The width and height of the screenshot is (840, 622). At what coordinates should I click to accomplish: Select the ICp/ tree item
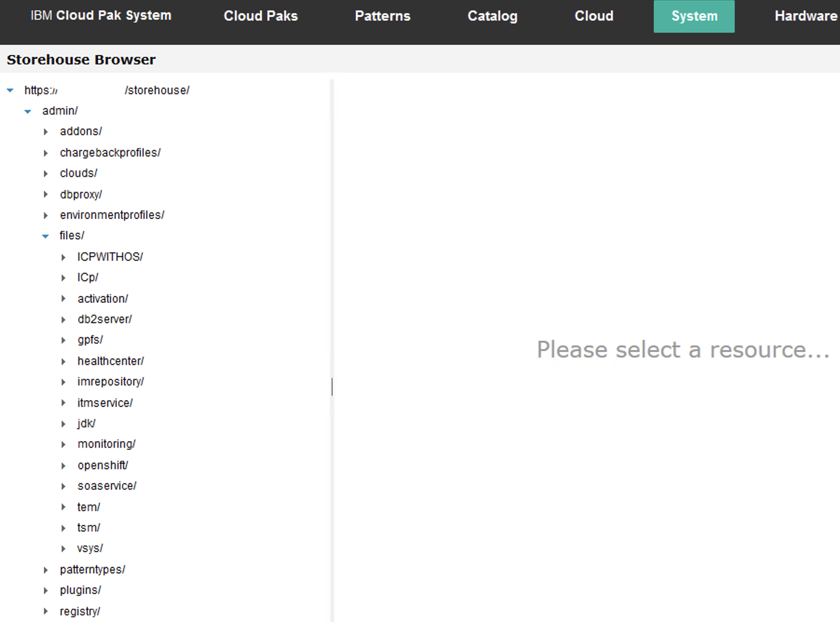point(88,277)
